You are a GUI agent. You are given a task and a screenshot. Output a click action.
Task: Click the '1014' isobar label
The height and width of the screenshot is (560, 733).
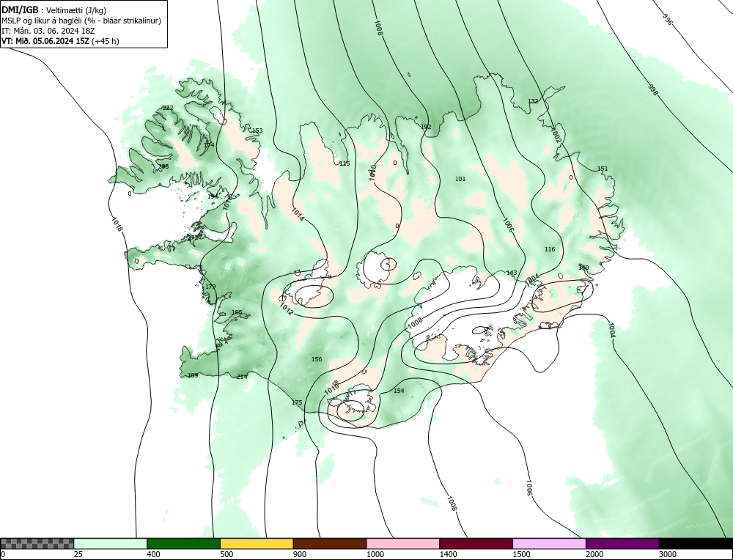298,213
